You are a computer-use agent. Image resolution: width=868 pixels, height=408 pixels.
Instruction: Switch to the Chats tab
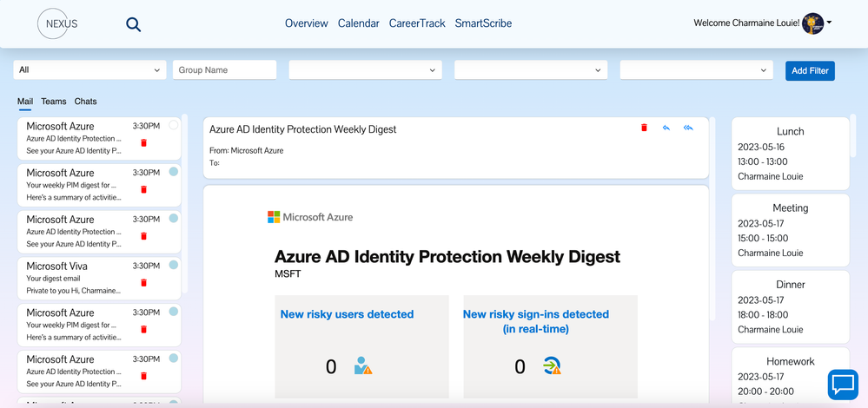pos(86,102)
